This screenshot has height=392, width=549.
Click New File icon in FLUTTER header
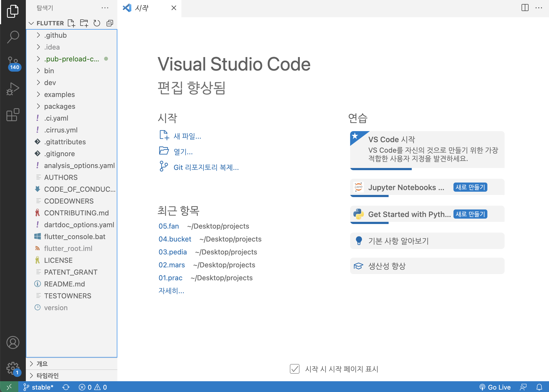(x=71, y=23)
